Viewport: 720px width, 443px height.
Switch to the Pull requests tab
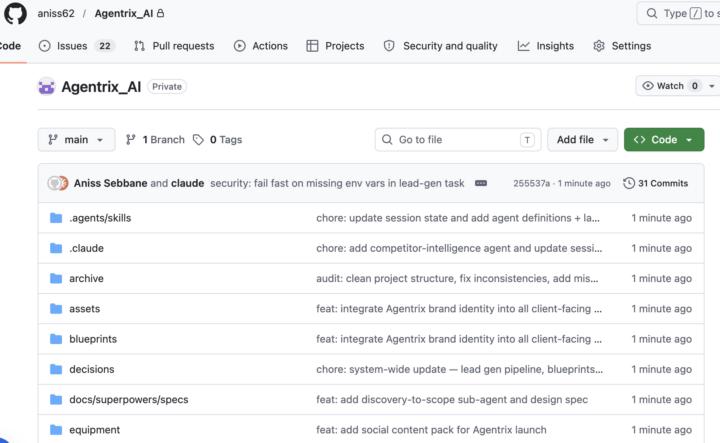[174, 46]
